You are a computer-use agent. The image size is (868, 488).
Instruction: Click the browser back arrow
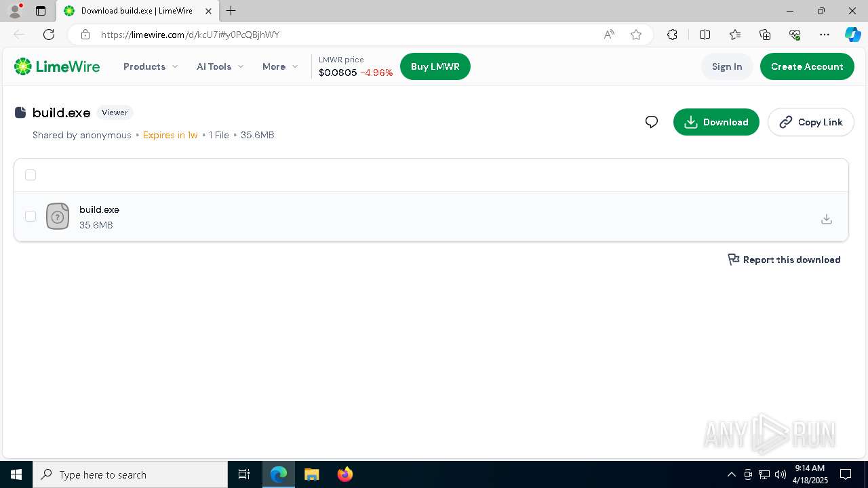pyautogui.click(x=19, y=35)
